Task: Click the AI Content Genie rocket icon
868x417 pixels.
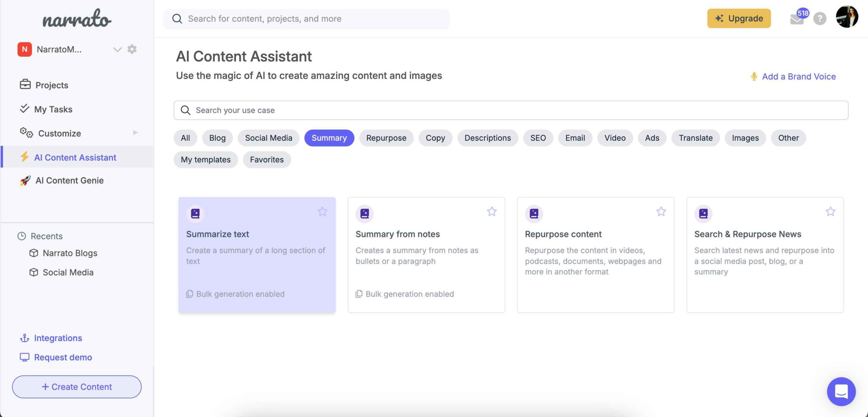Action: coord(25,181)
